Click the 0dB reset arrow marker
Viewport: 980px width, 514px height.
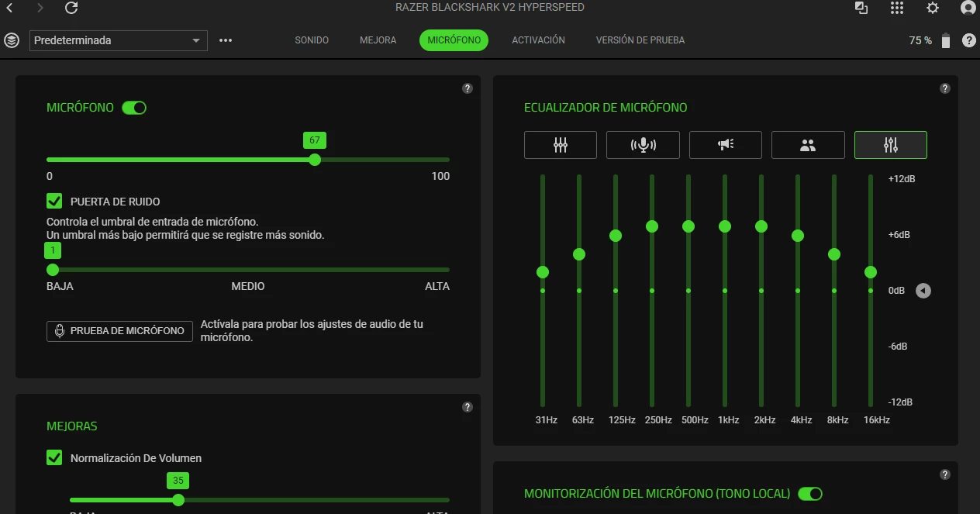click(923, 291)
